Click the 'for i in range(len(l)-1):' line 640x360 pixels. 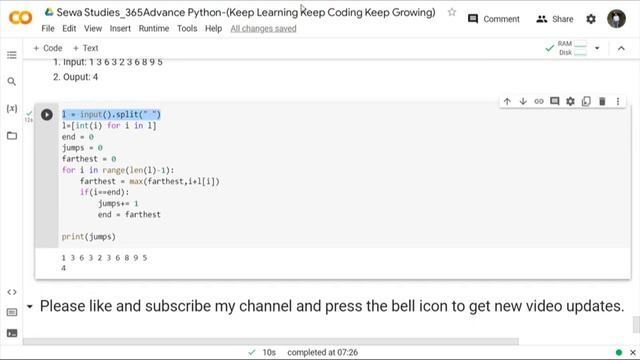pyautogui.click(x=118, y=170)
